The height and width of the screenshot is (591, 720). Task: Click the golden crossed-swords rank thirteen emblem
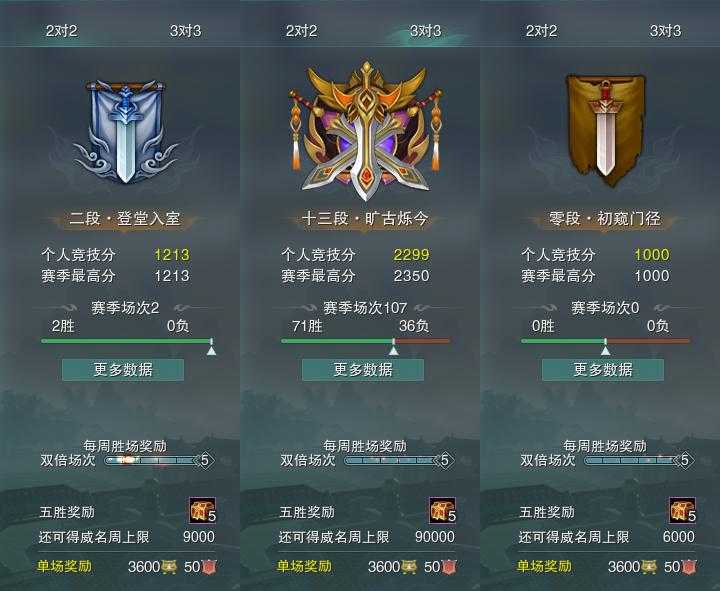365,131
